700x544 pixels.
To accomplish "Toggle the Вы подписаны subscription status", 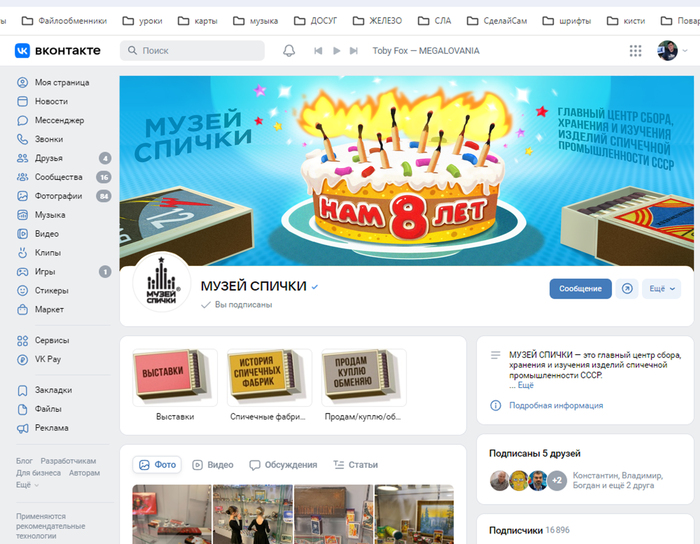I will tap(237, 305).
